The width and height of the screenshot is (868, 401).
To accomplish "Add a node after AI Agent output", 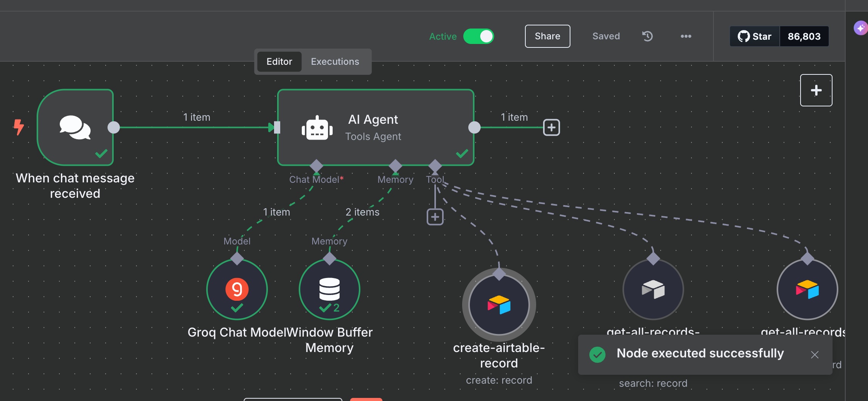I will click(x=551, y=127).
